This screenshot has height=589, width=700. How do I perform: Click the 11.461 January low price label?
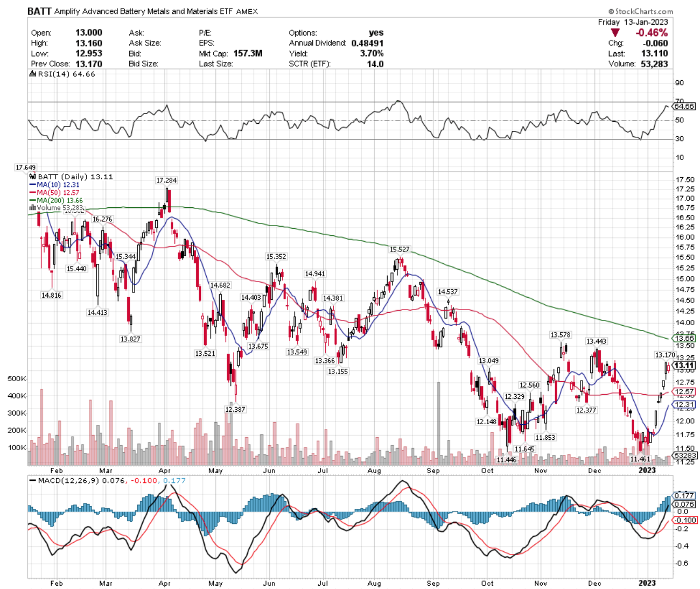click(x=640, y=459)
